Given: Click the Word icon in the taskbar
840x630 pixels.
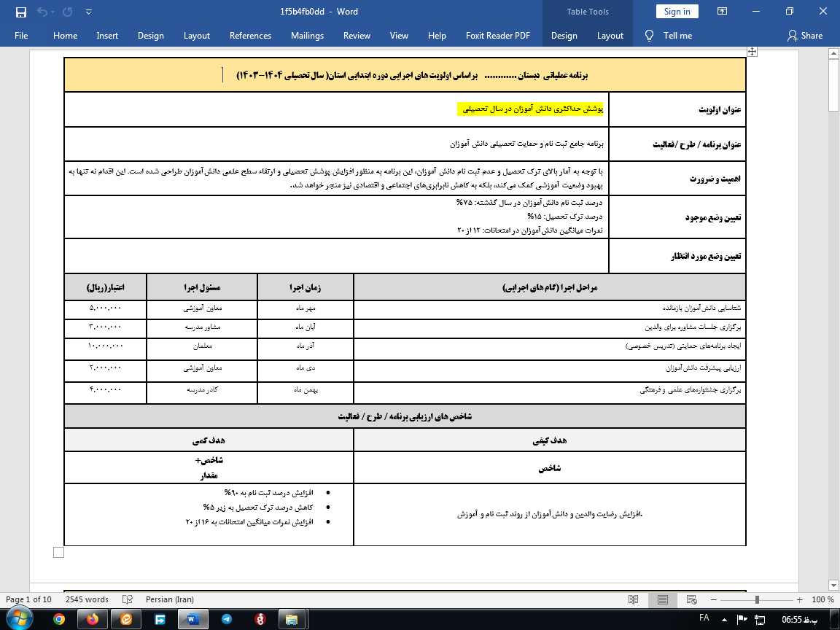Looking at the screenshot, I should pos(191,619).
